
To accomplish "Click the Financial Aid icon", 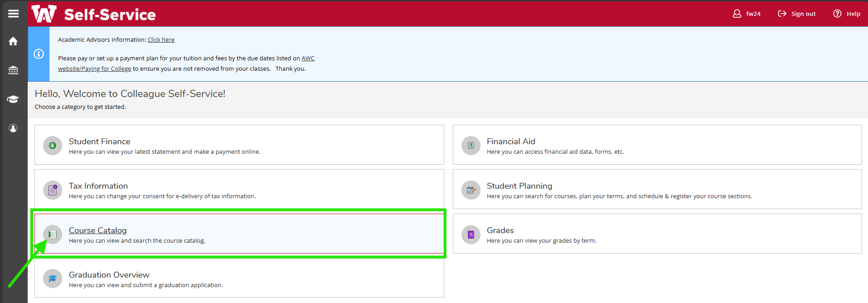I will (x=471, y=146).
